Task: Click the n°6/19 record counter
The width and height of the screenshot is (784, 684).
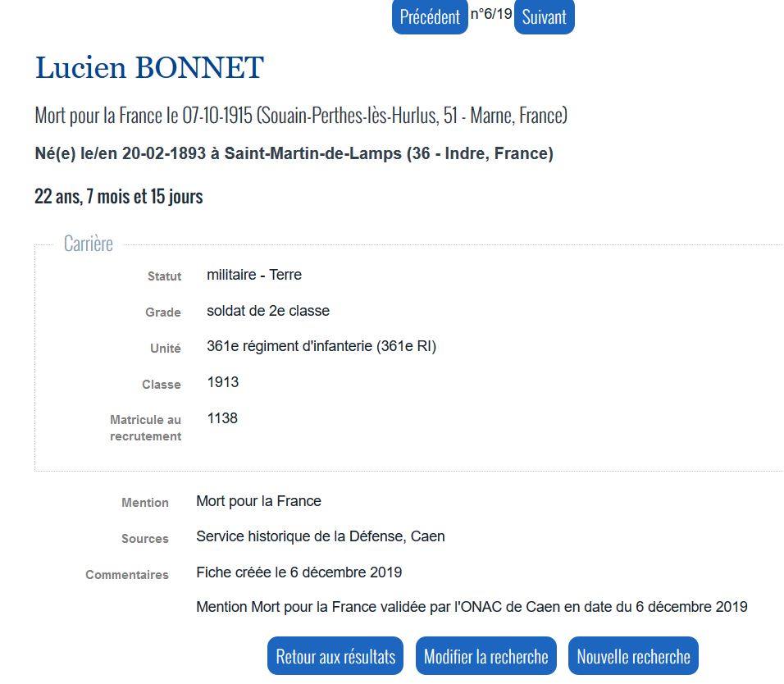Action: pos(491,14)
